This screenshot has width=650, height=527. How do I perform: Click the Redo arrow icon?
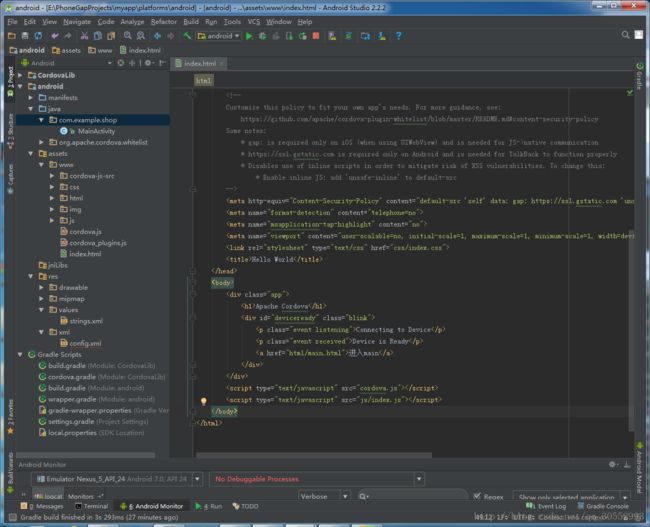point(68,36)
